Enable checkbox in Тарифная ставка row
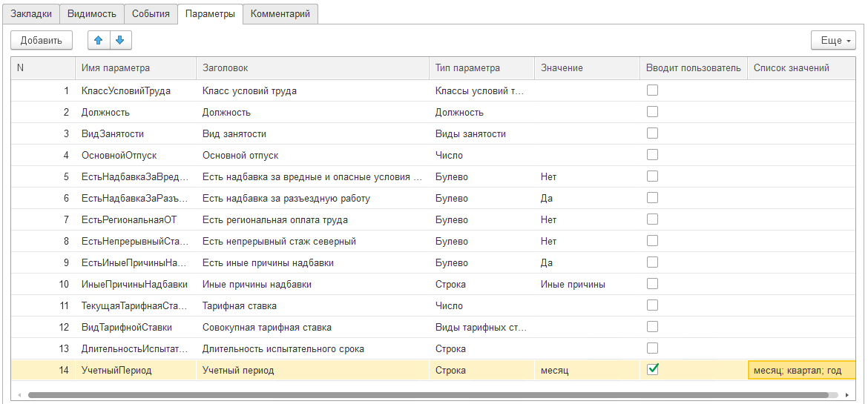 pyautogui.click(x=653, y=305)
